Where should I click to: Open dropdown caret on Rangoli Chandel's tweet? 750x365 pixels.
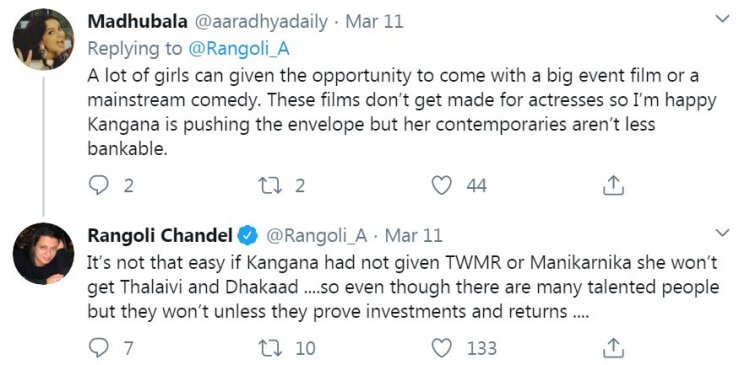pyautogui.click(x=722, y=233)
